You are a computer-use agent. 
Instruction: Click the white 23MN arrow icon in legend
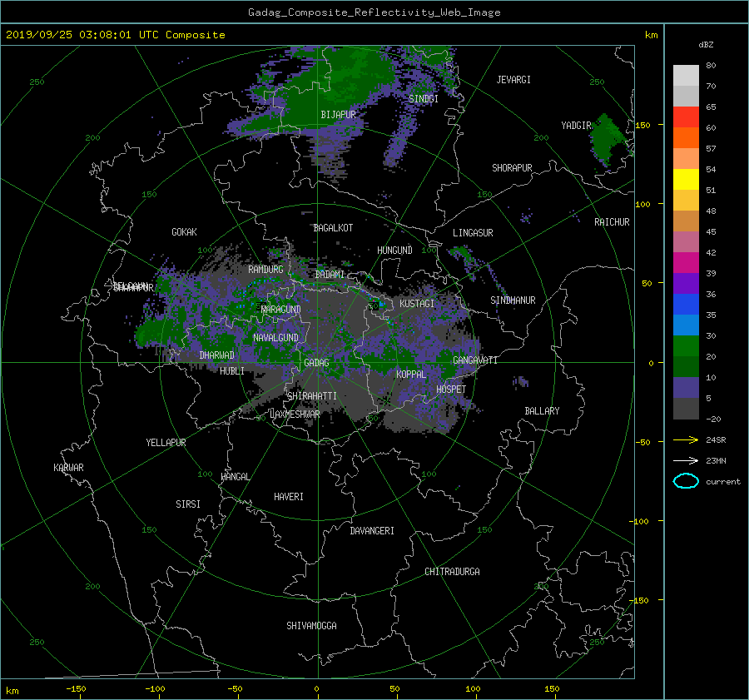tap(686, 460)
